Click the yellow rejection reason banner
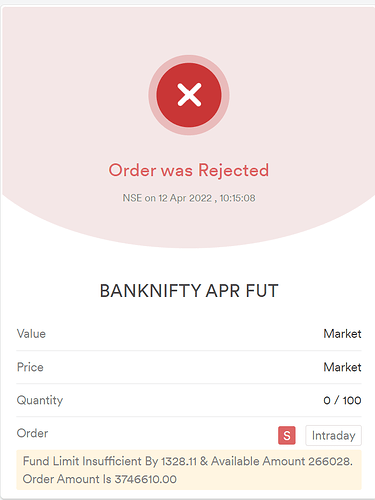375x500 pixels. point(189,470)
